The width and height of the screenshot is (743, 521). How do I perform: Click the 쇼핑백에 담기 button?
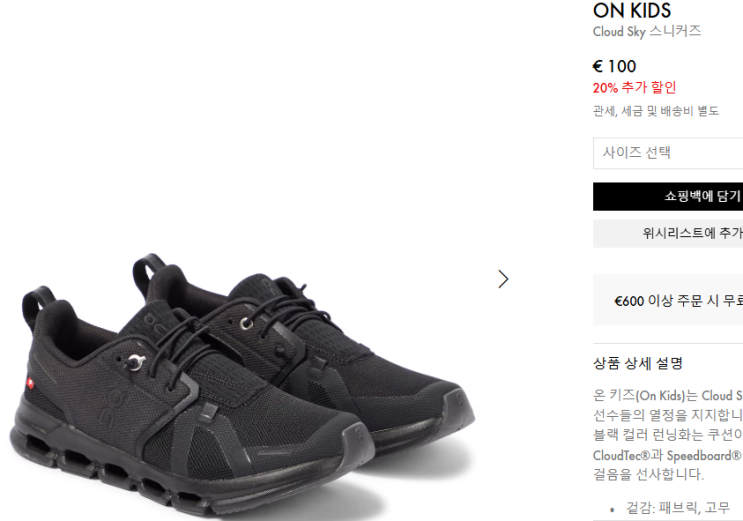click(668, 196)
